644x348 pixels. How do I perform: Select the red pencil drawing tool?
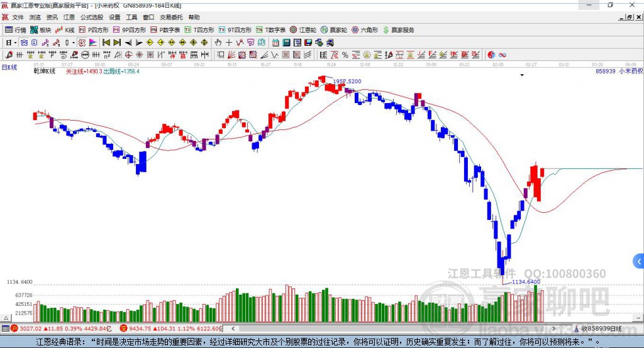tap(9, 55)
